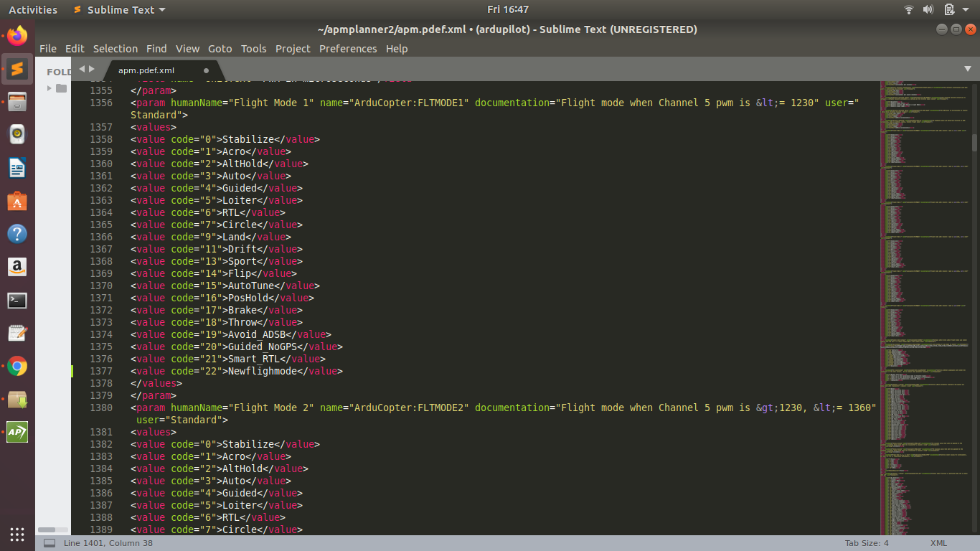Open LibreOffice Writer from the dock
Viewport: 980px width, 551px height.
tap(17, 168)
